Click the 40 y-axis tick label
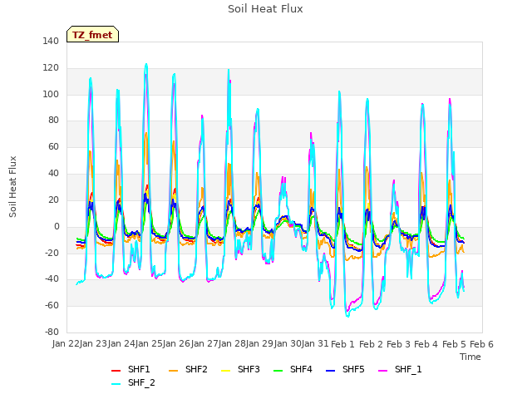The width and height of the screenshot is (532, 399). 53,174
